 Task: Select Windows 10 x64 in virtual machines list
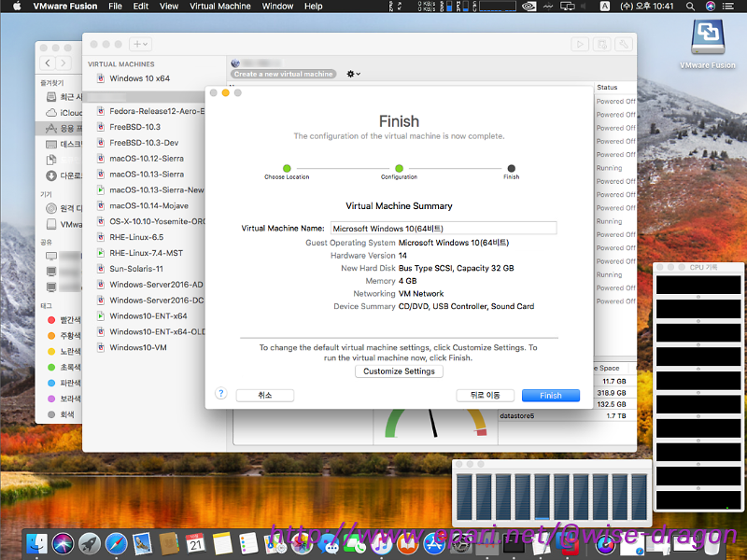(139, 78)
